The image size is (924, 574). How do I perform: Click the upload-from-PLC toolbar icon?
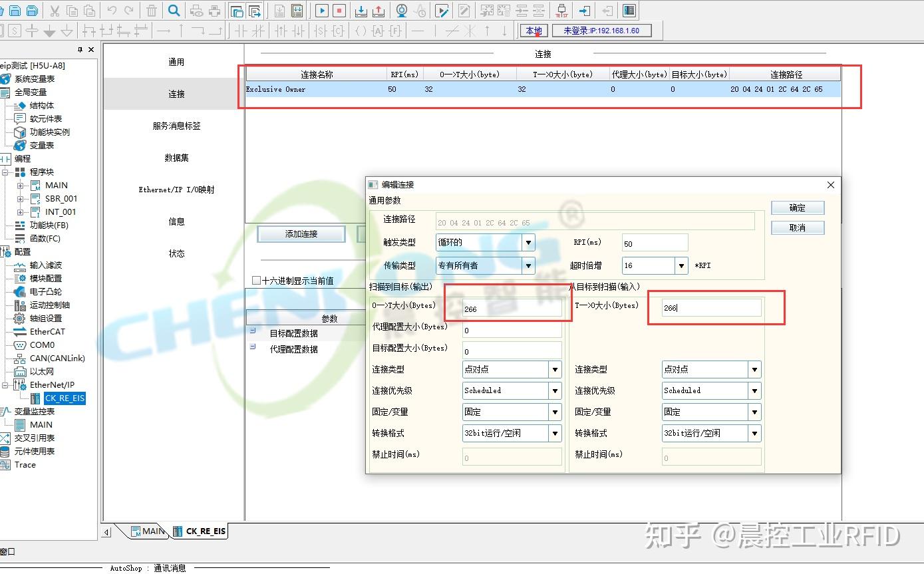tap(378, 11)
